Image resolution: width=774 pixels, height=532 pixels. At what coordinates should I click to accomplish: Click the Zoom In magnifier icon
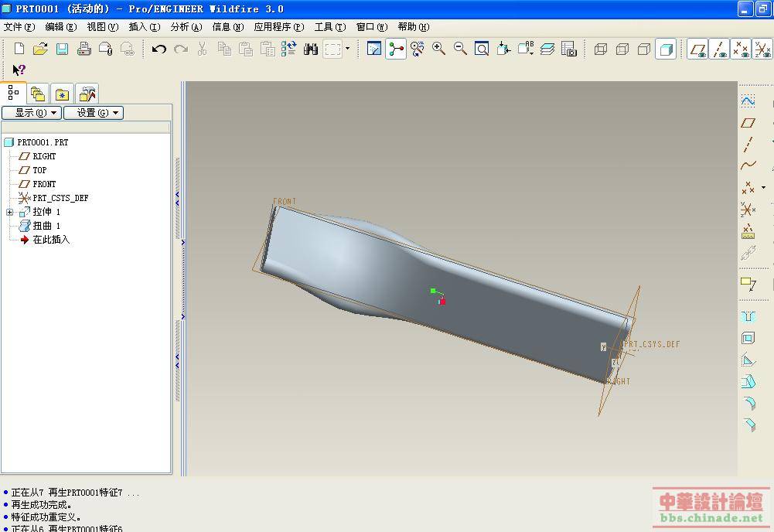(x=438, y=49)
